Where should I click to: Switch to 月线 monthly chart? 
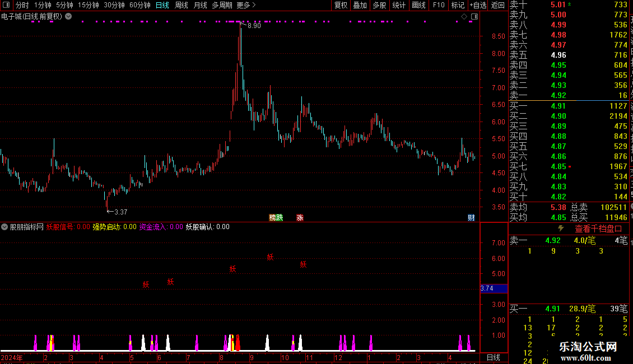pyautogui.click(x=200, y=5)
